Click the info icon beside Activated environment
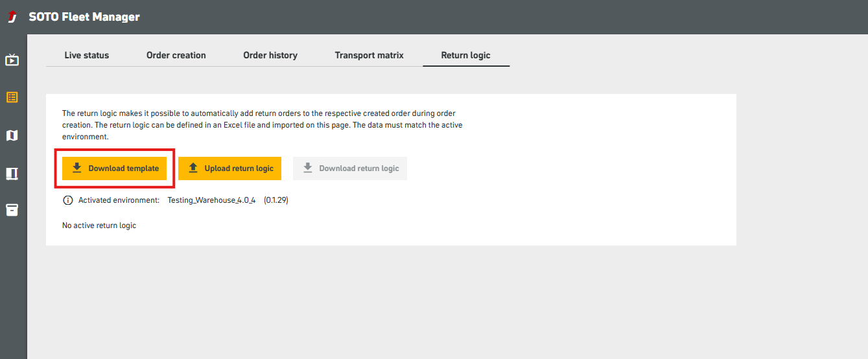868x359 pixels. (68, 200)
